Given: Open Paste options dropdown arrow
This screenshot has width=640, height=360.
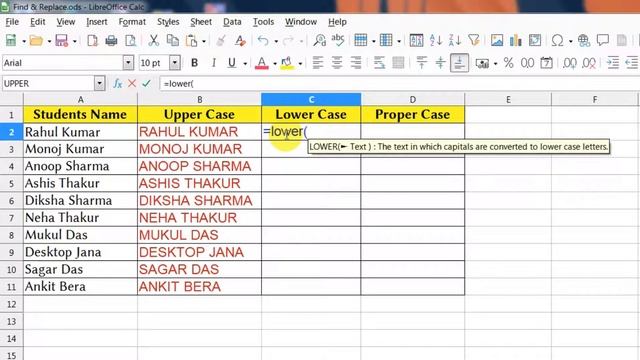Looking at the screenshot, I should point(204,41).
